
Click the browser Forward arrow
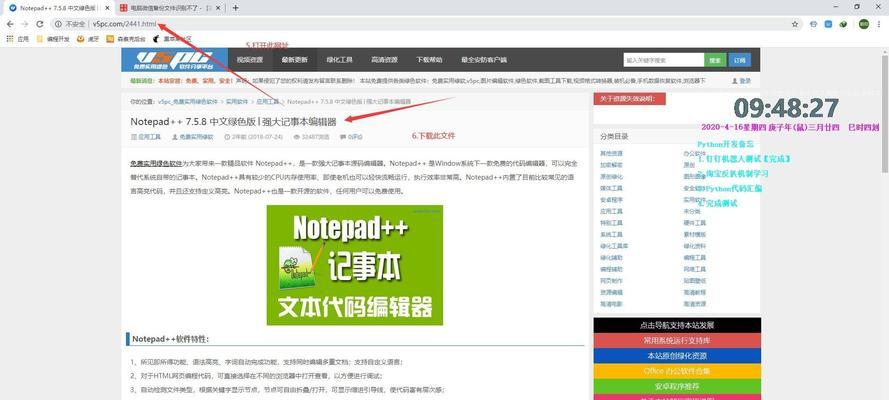pyautogui.click(x=24, y=24)
